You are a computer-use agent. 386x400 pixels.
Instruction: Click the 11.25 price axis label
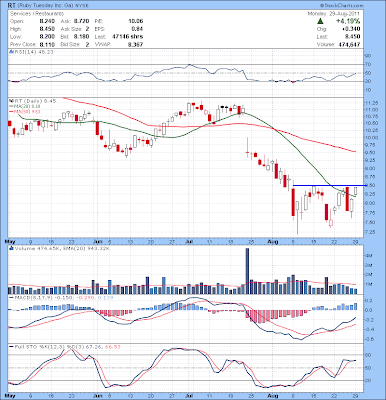point(373,103)
